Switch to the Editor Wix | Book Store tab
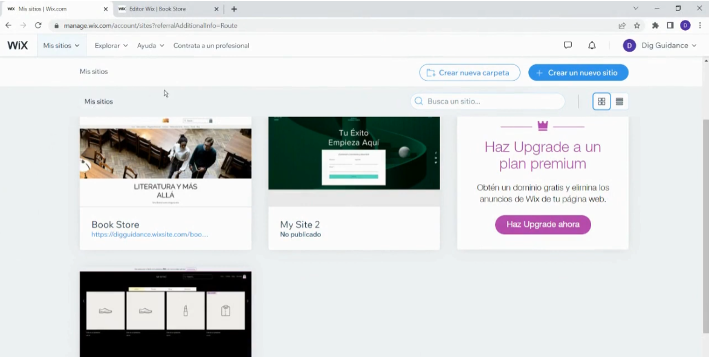The width and height of the screenshot is (710, 360). click(168, 9)
